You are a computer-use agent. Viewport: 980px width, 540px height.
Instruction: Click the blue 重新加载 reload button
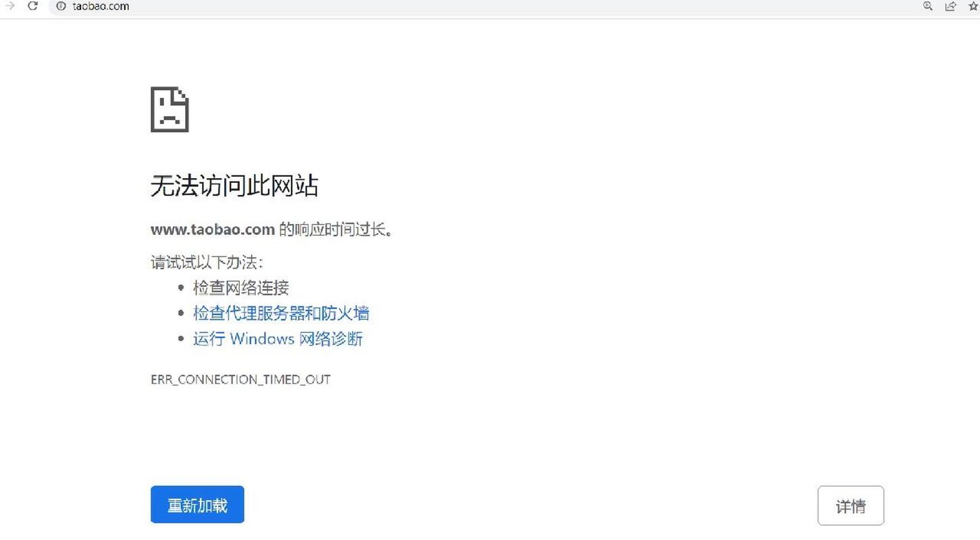point(197,504)
